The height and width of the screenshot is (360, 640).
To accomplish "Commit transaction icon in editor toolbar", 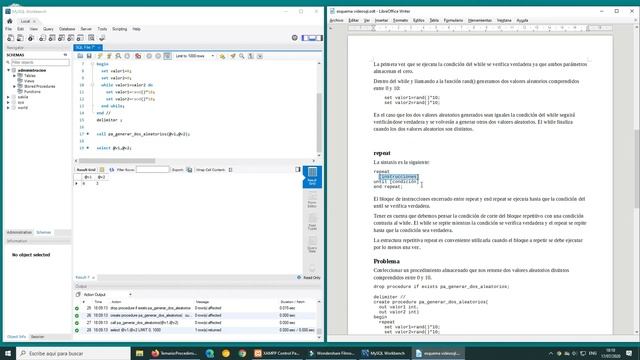I will point(149,56).
